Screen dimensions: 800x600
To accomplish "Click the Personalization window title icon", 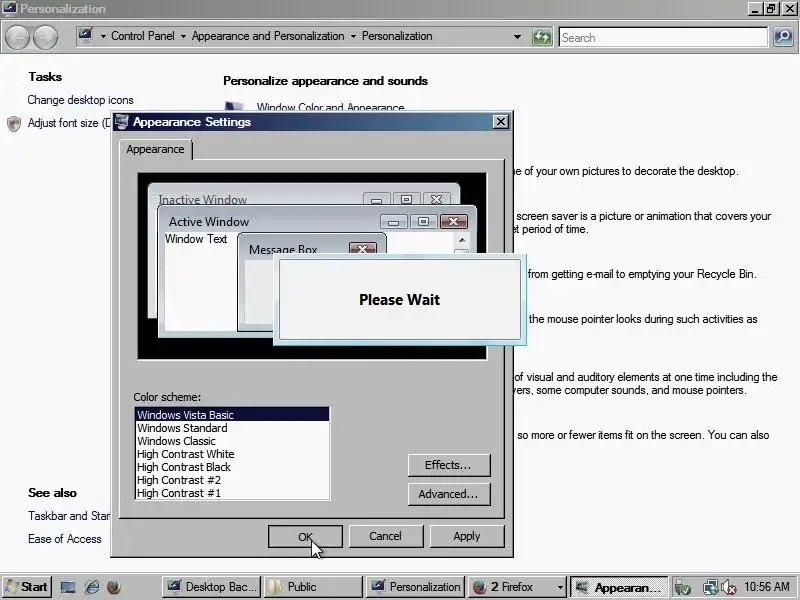I will click(x=9, y=8).
